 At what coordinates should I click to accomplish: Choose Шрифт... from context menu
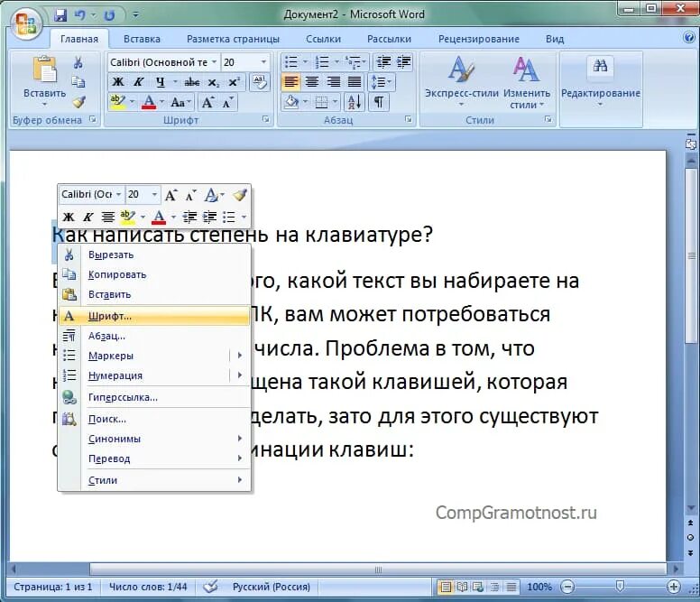(154, 316)
